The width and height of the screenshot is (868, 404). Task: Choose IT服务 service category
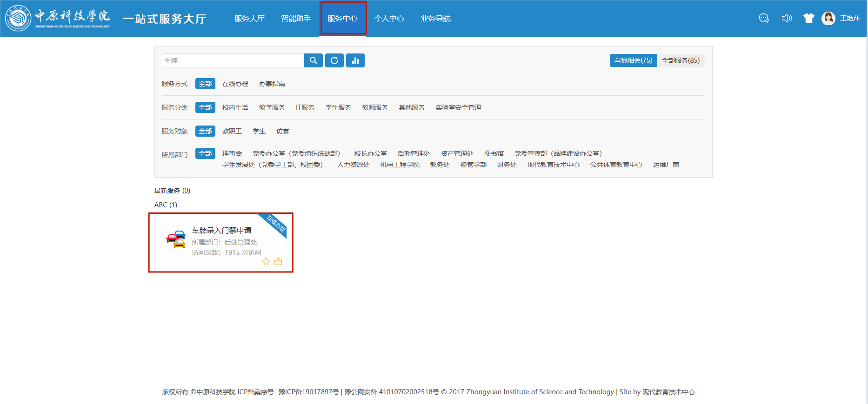click(305, 107)
